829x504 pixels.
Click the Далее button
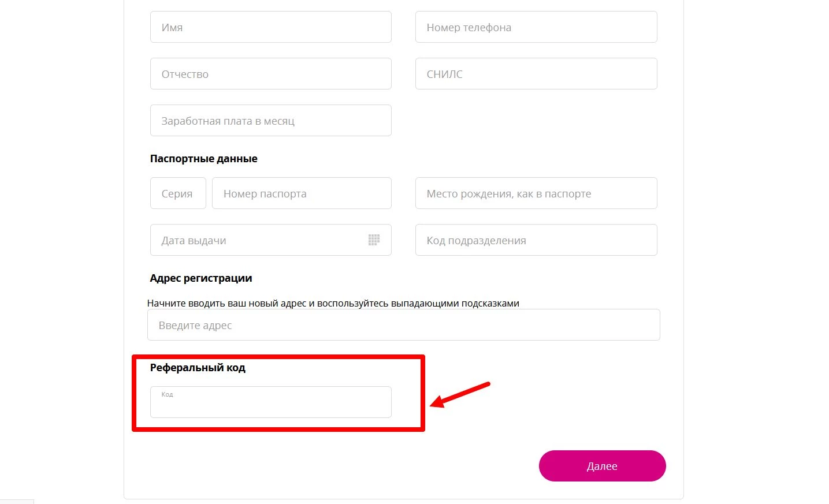click(x=602, y=466)
